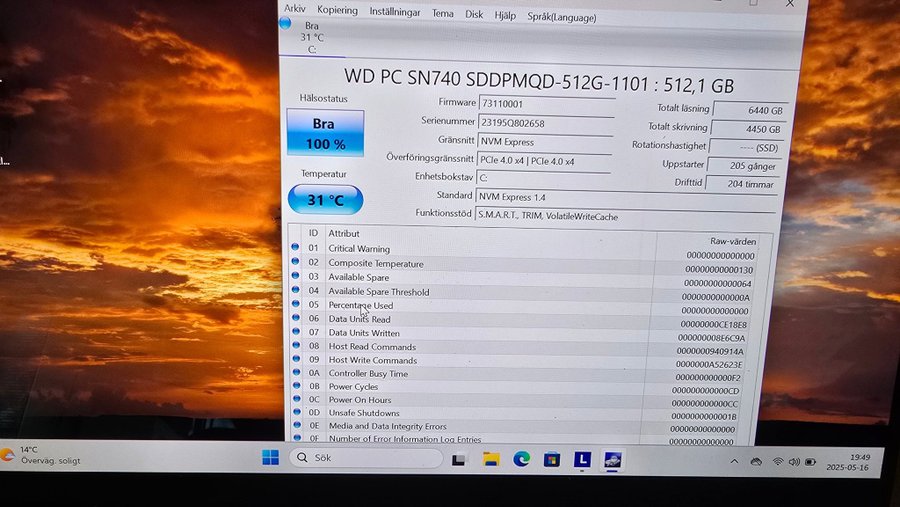This screenshot has height=507, width=900.
Task: Open the Hjälp menu
Action: [x=505, y=16]
